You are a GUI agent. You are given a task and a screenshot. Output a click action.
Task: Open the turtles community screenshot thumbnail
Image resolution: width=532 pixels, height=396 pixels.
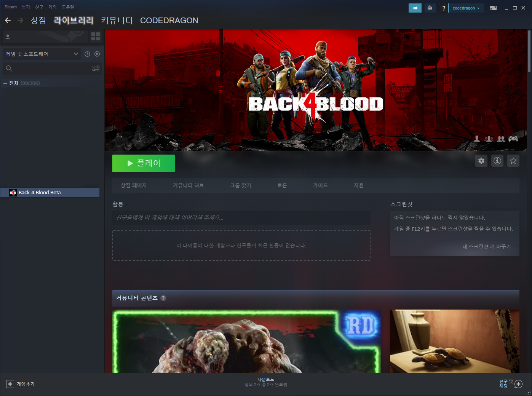pyautogui.click(x=455, y=341)
